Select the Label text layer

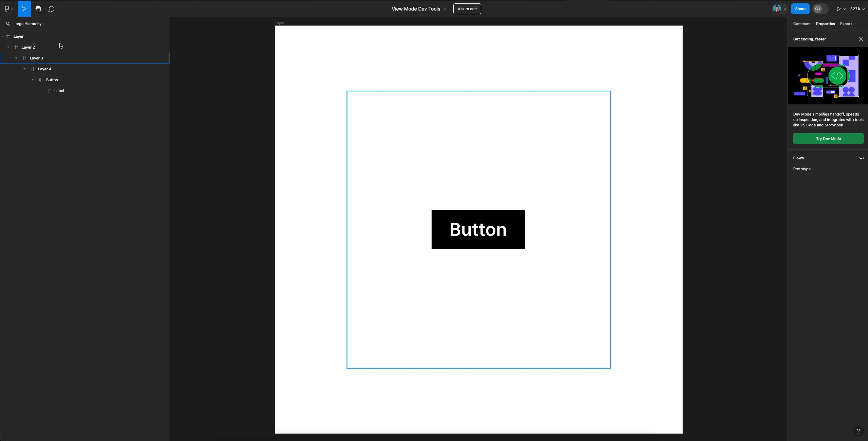click(59, 91)
